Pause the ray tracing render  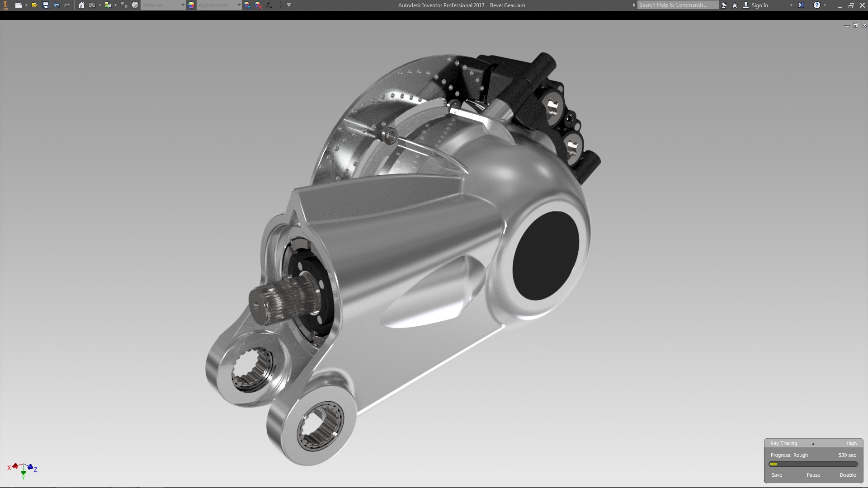tap(813, 475)
